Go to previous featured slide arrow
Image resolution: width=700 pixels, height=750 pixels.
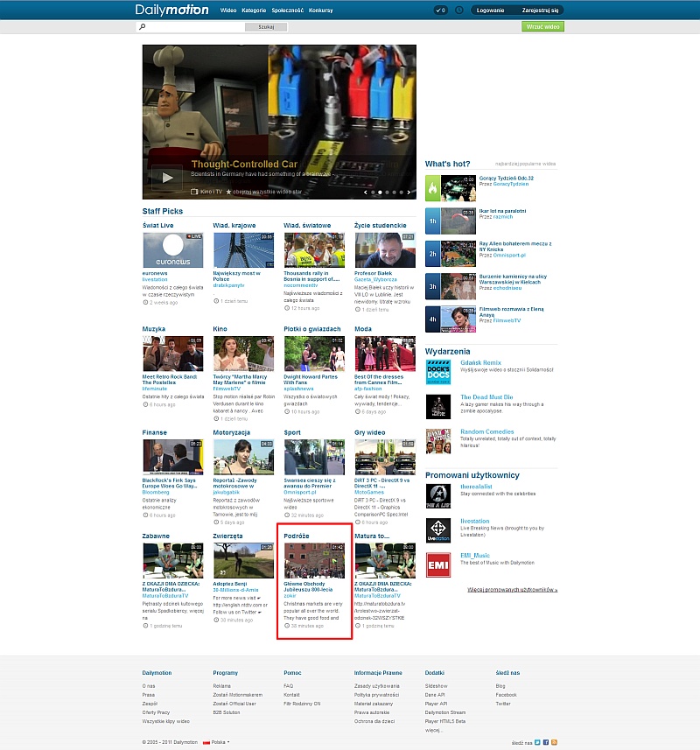click(x=366, y=193)
